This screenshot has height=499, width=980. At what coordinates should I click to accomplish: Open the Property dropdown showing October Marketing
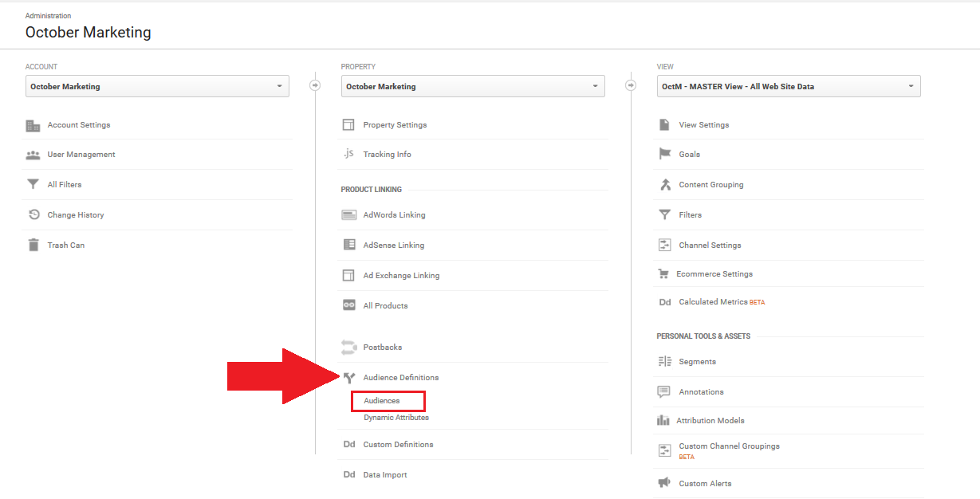(473, 86)
